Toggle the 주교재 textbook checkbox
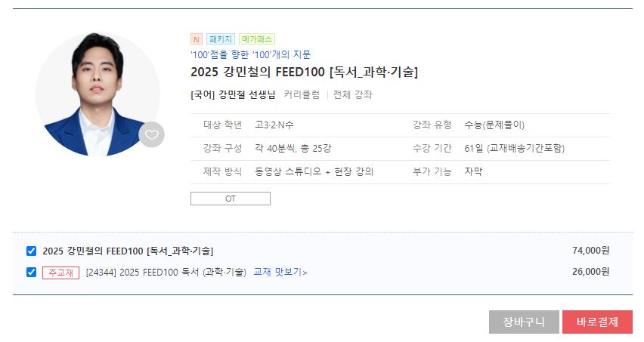644x342 pixels. (x=31, y=272)
